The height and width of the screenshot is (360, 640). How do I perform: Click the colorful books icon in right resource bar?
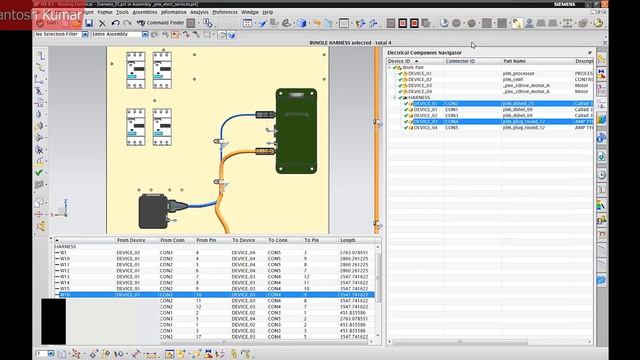[x=602, y=119]
